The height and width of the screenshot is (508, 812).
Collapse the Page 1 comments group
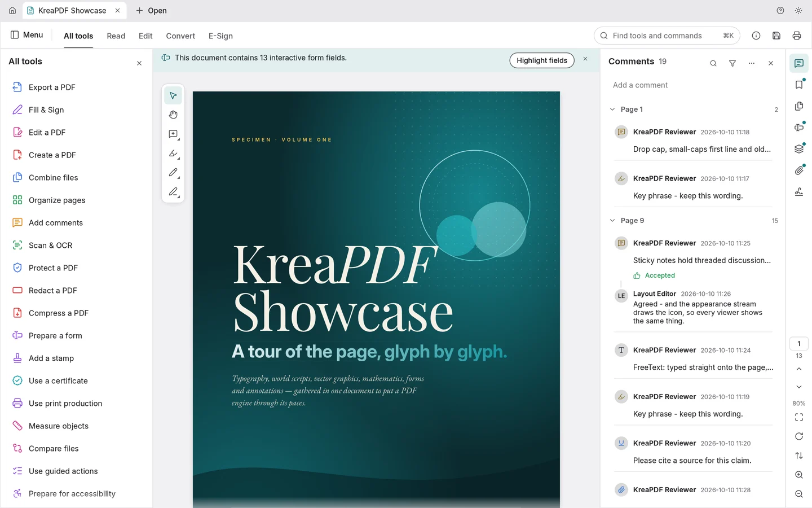pyautogui.click(x=612, y=109)
